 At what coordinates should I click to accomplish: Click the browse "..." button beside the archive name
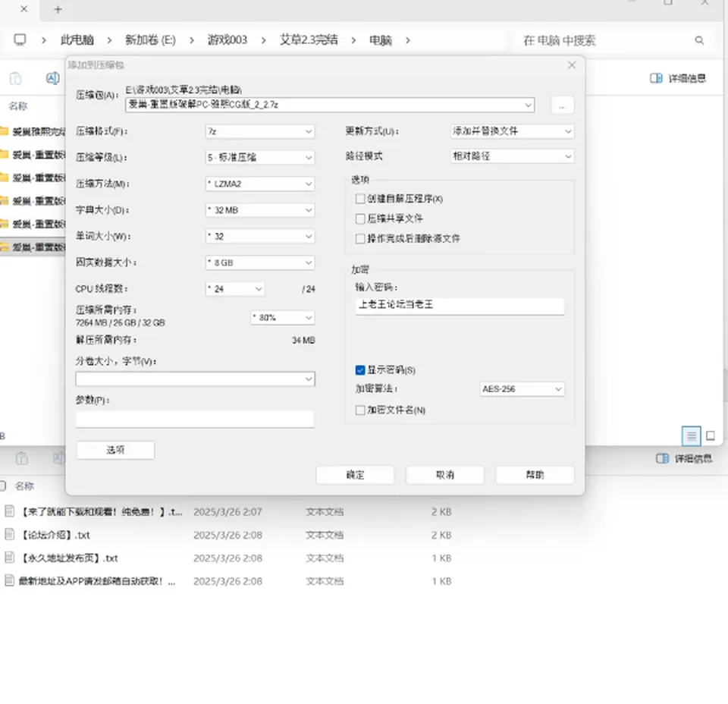(562, 105)
